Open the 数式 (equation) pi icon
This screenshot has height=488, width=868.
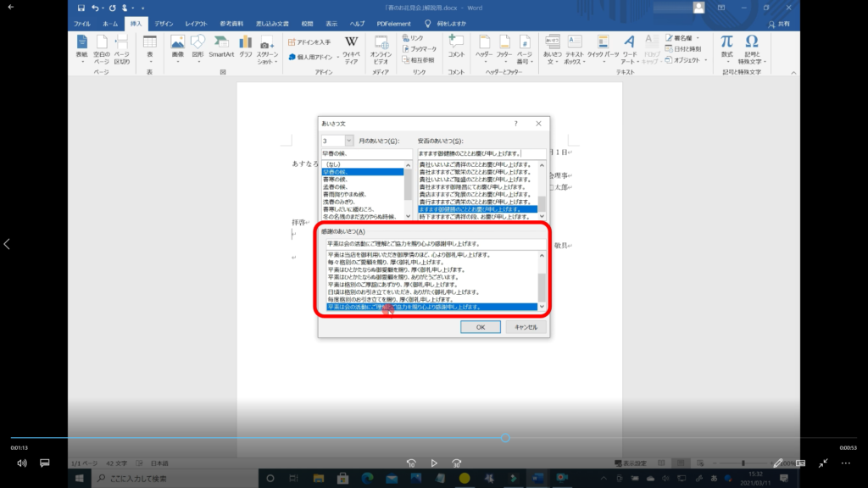726,46
